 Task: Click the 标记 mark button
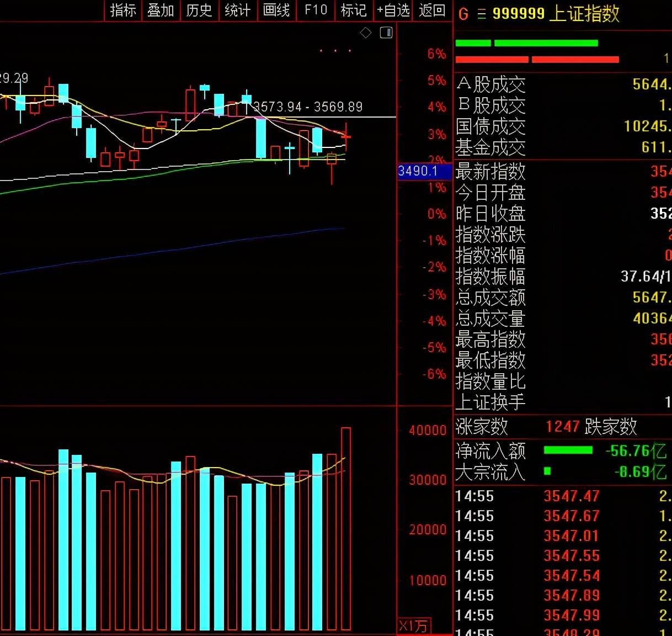pyautogui.click(x=354, y=10)
